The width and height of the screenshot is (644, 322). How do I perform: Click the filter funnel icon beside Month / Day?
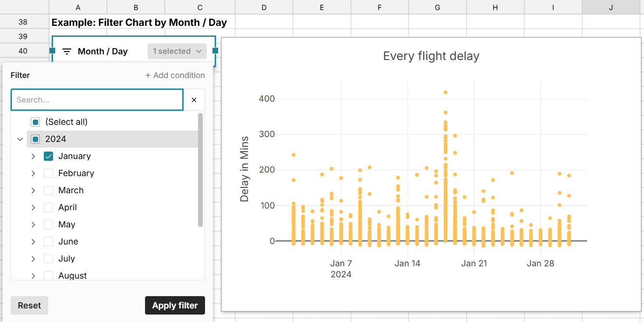66,51
